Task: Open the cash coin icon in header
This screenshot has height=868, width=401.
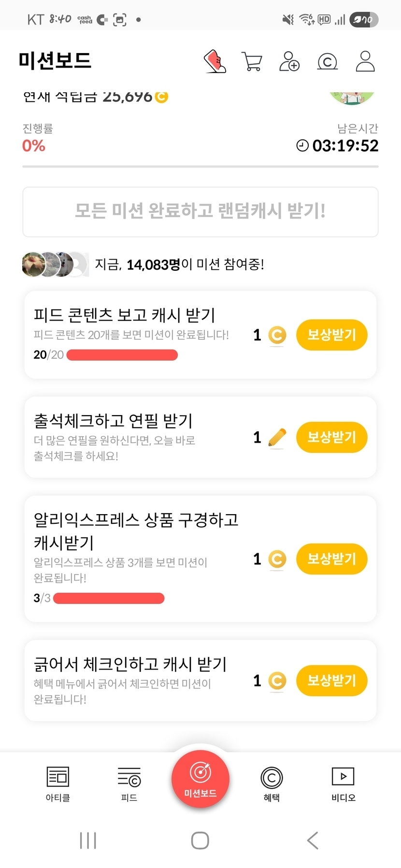Action: [x=327, y=62]
